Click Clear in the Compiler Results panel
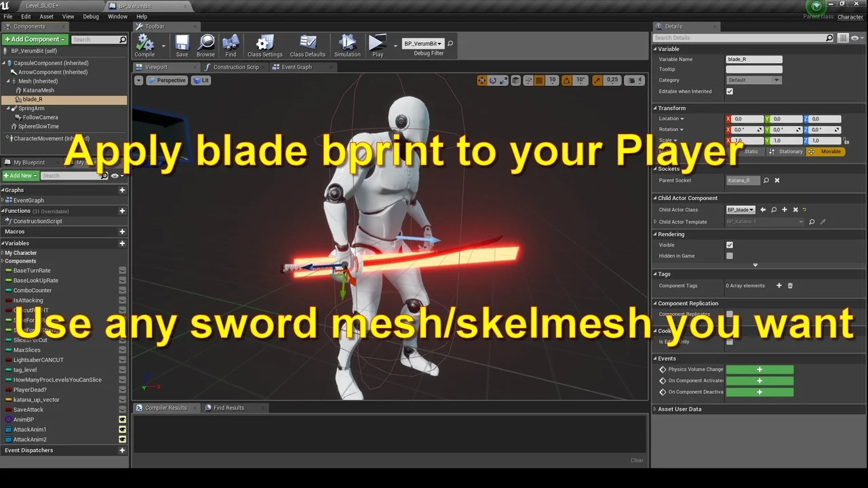 tap(636, 460)
